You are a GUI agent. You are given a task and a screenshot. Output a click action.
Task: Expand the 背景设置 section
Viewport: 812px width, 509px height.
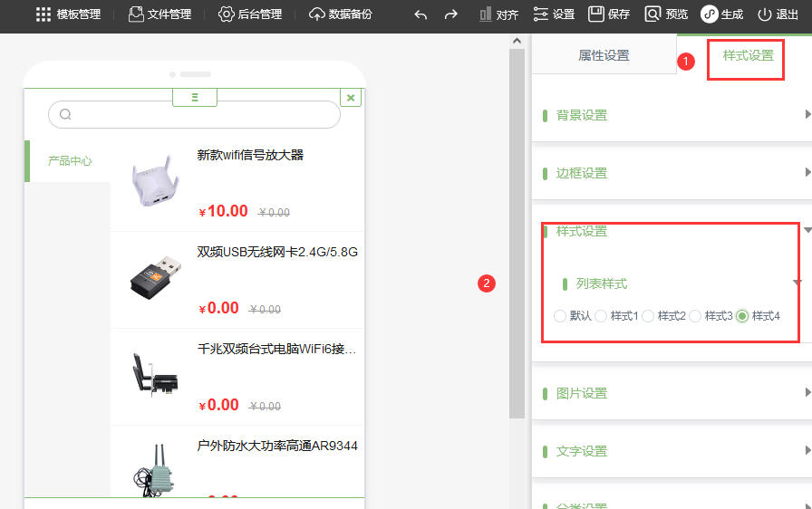tap(672, 115)
